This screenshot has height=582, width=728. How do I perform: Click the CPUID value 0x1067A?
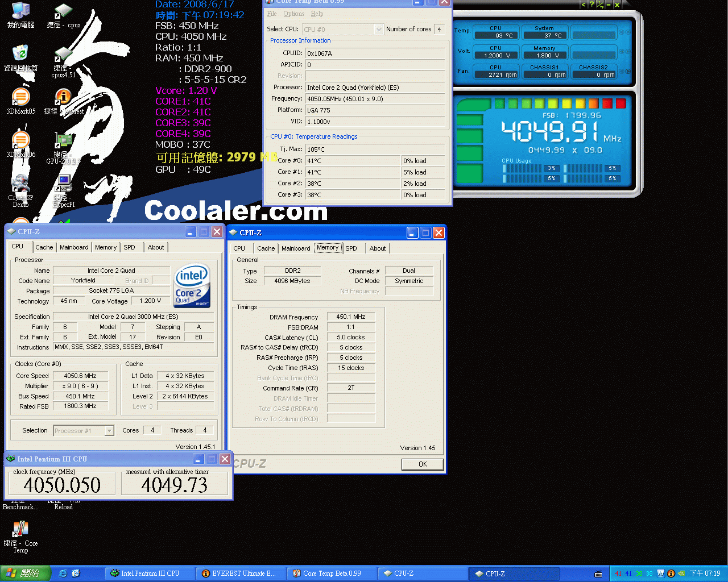[x=375, y=53]
